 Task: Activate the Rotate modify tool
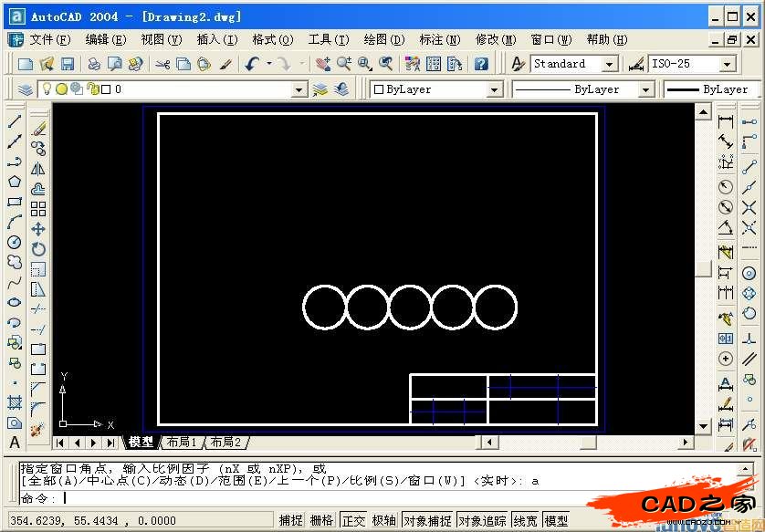click(x=38, y=249)
